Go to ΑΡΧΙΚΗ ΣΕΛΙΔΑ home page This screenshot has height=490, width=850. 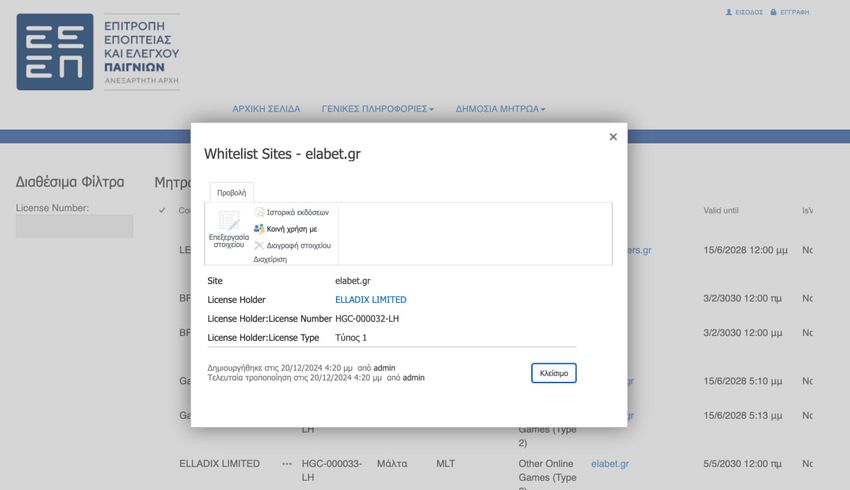(x=266, y=109)
